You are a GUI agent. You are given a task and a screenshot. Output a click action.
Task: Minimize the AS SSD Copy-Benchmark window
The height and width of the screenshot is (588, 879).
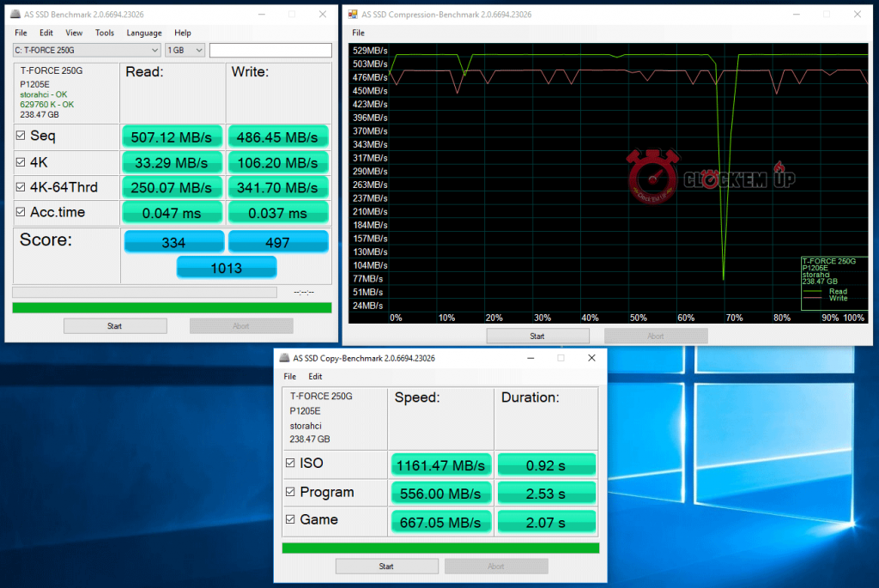point(529,358)
